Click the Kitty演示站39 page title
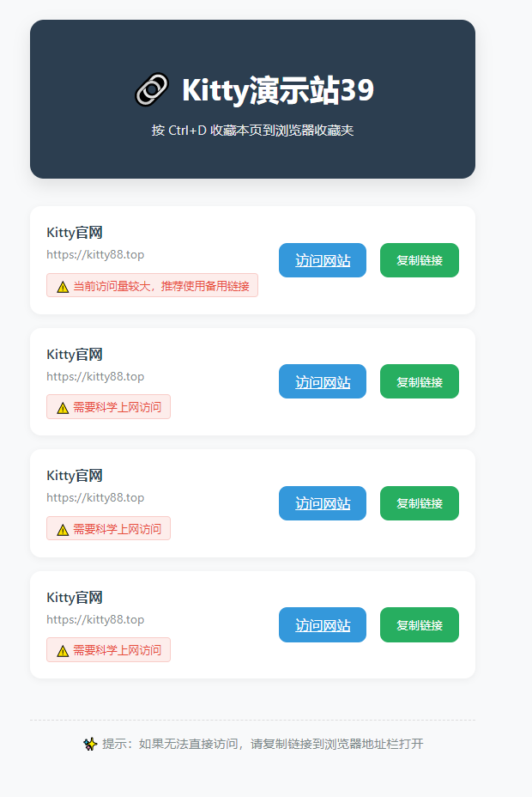This screenshot has width=532, height=797. 278,90
